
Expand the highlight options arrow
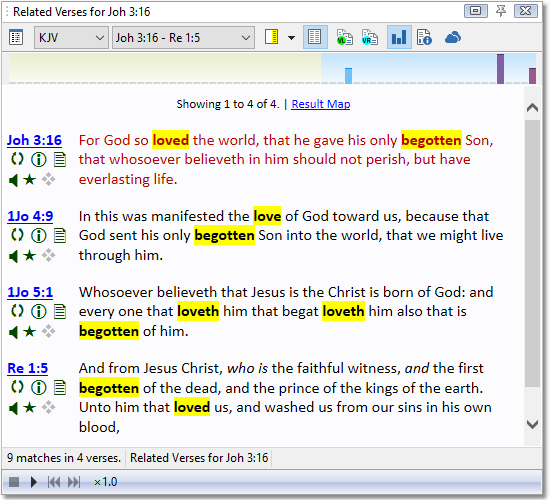pyautogui.click(x=291, y=38)
